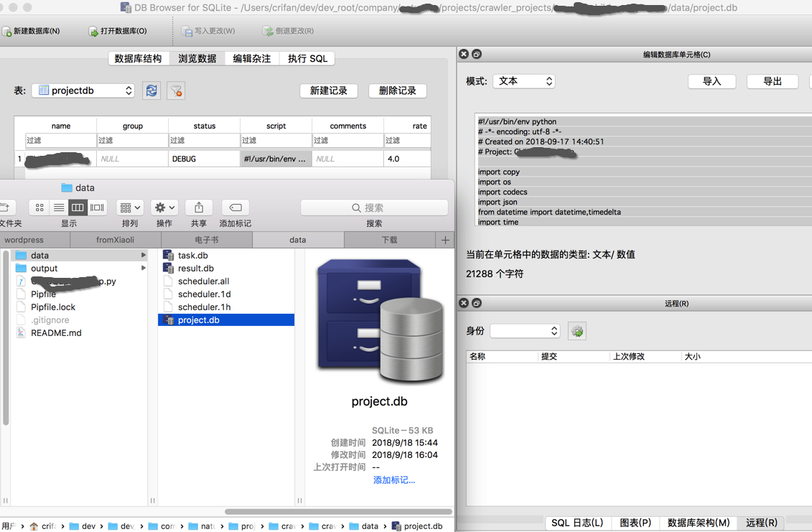The height and width of the screenshot is (532, 812).
Task: Switch Finder to cover flow view
Action: tap(97, 207)
